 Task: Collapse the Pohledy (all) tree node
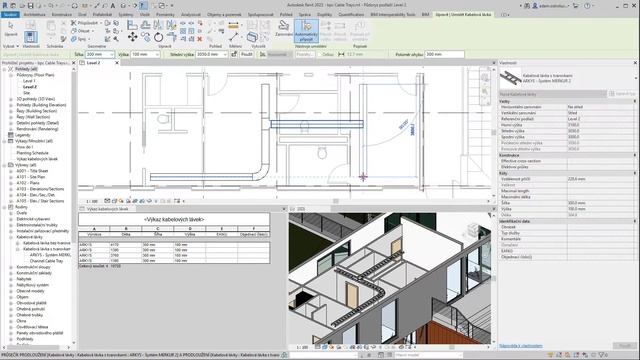[x=4, y=69]
